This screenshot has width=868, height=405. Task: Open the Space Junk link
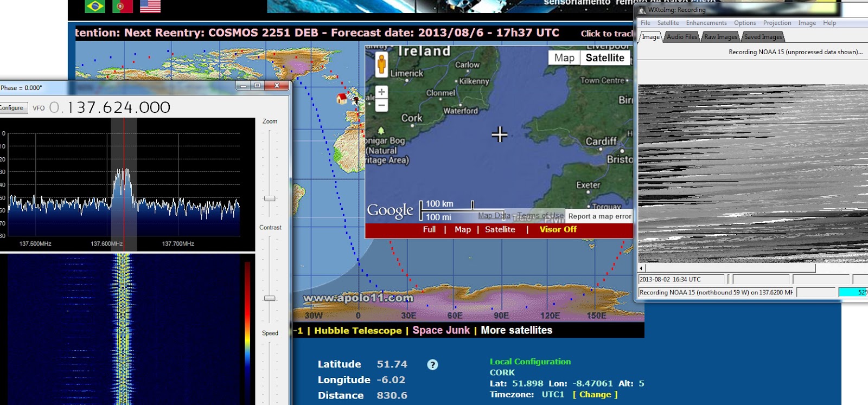[441, 330]
